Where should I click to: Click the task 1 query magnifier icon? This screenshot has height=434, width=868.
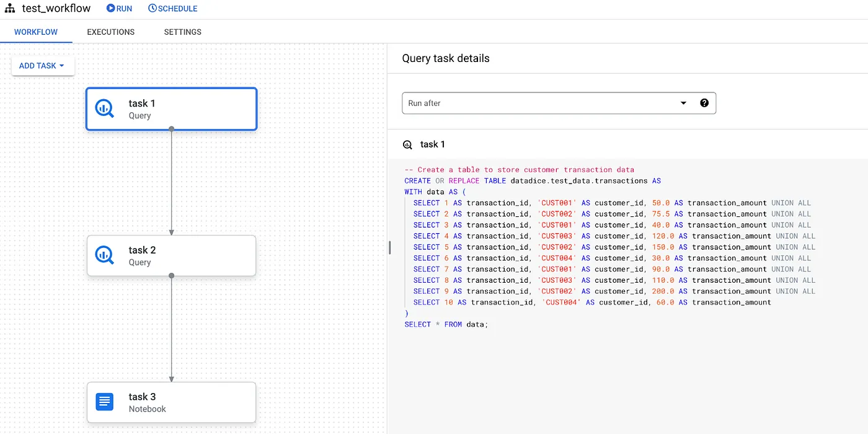(x=104, y=108)
